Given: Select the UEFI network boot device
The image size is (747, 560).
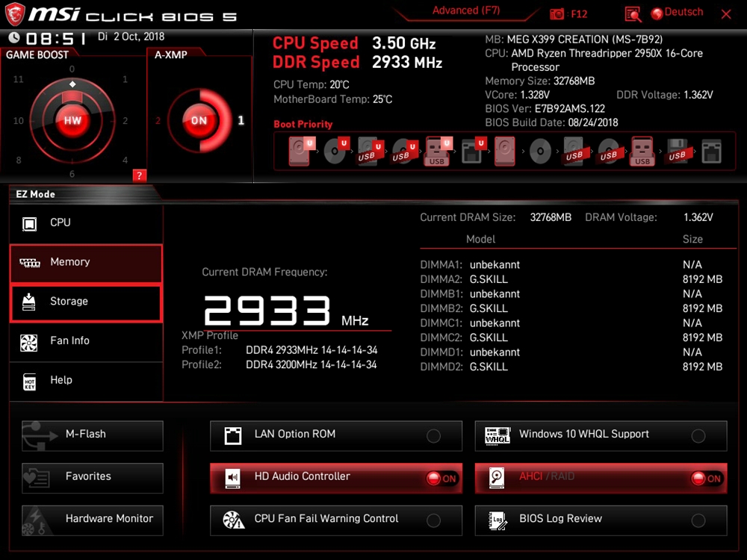Looking at the screenshot, I should [x=473, y=152].
